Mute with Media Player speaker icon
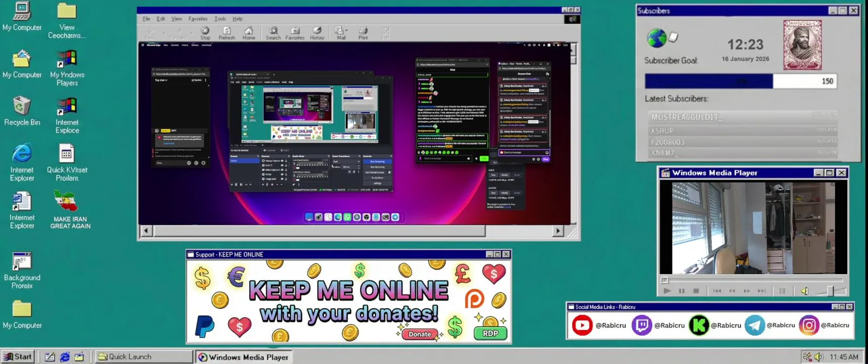The height and width of the screenshot is (364, 868). (804, 291)
